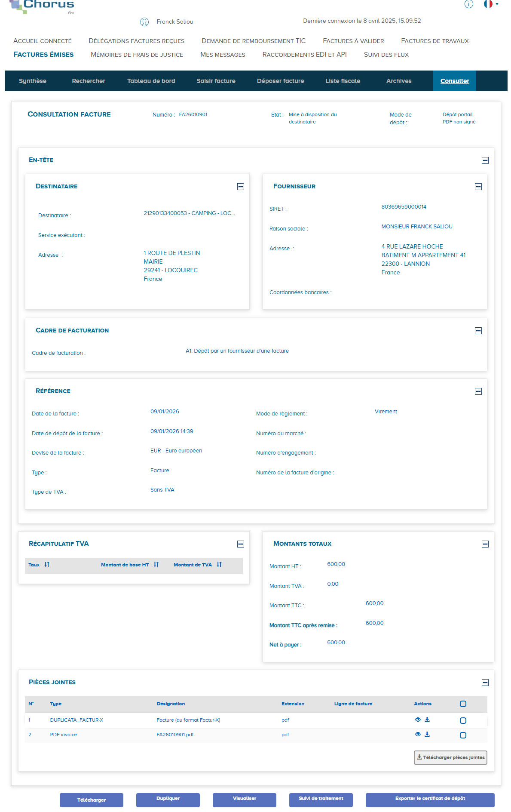
Task: Check the box for DUPLICATA_FACTUR-X row
Action: [463, 720]
